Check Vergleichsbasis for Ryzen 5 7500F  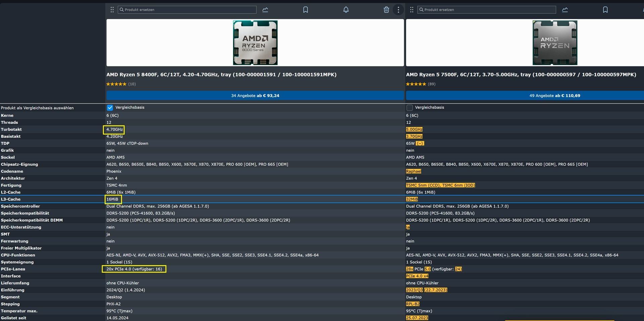409,108
